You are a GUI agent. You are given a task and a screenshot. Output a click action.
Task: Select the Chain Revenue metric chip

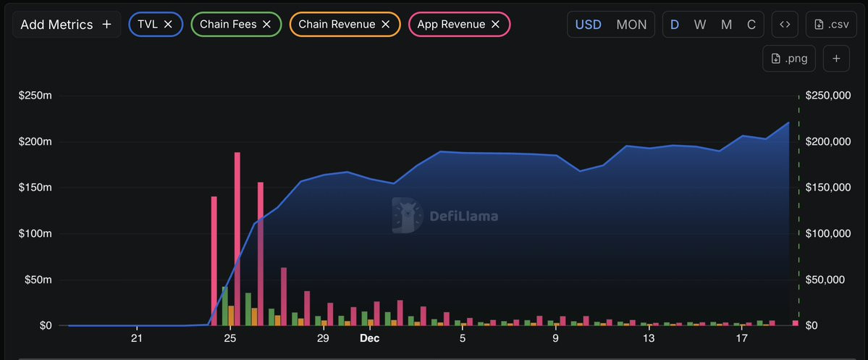pyautogui.click(x=345, y=25)
